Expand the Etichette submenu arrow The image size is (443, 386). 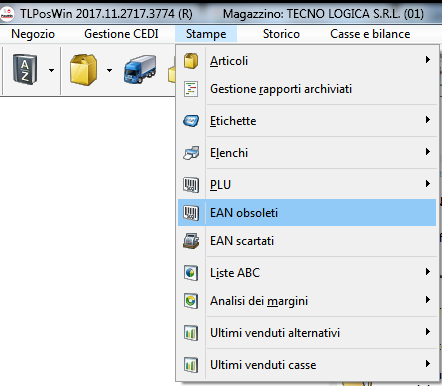428,120
